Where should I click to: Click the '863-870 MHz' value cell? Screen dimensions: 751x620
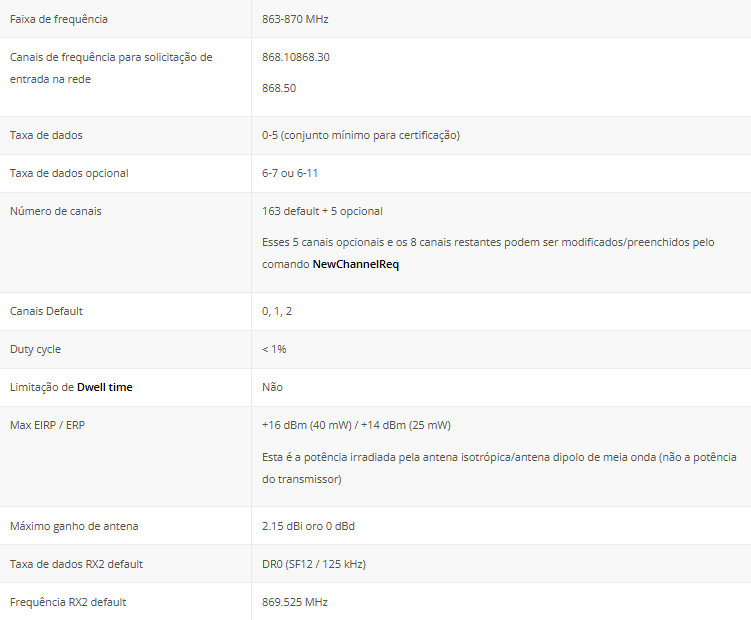(x=295, y=19)
